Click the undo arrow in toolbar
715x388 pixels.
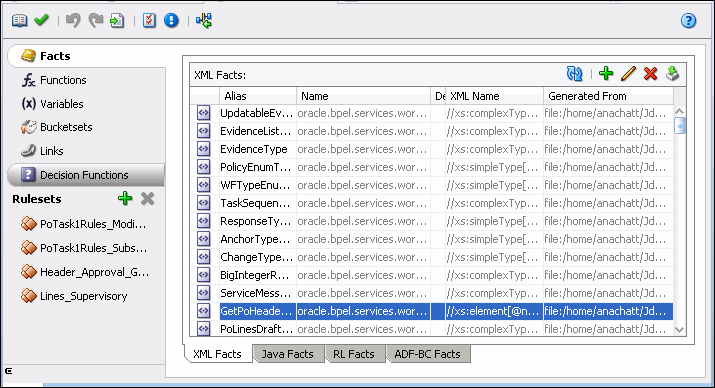(73, 20)
